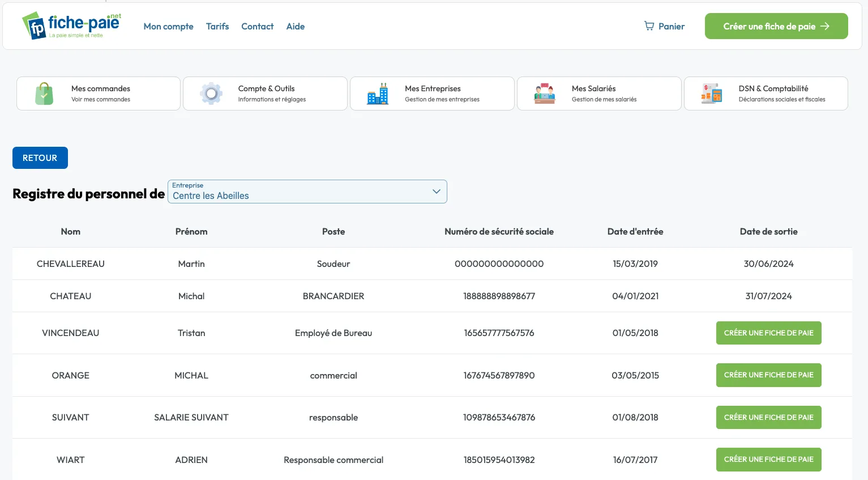The height and width of the screenshot is (480, 868).
Task: Click the Date de sortie column header
Action: 768,231
